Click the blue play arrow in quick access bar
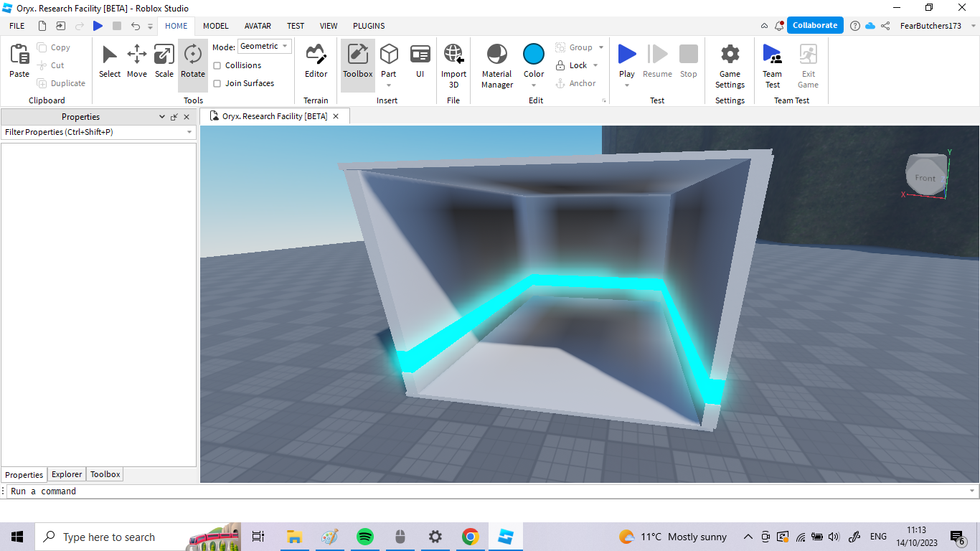 tap(98, 26)
